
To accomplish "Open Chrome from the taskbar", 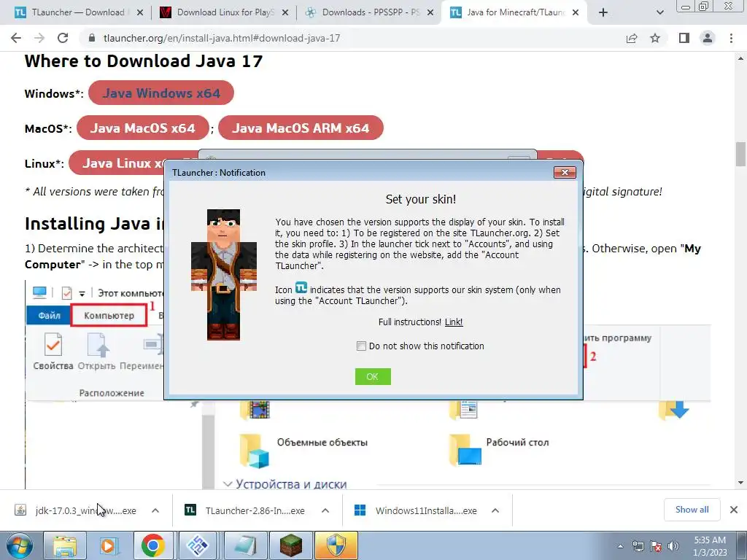I will pos(153,545).
